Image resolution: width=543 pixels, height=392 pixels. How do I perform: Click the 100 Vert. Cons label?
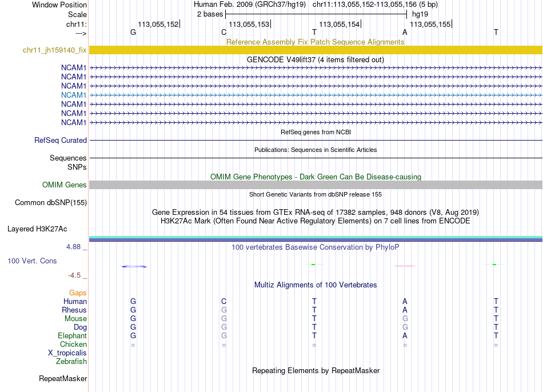click(32, 261)
